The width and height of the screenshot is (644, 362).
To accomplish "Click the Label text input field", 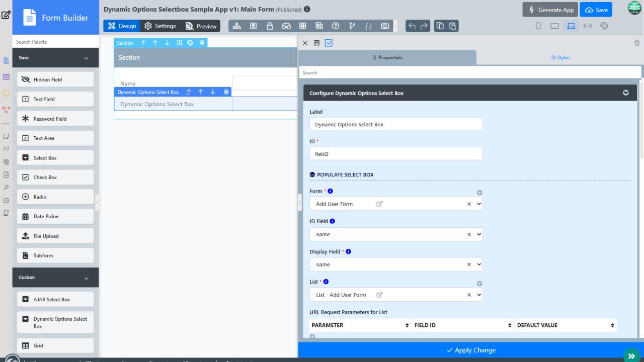I will pos(396,125).
